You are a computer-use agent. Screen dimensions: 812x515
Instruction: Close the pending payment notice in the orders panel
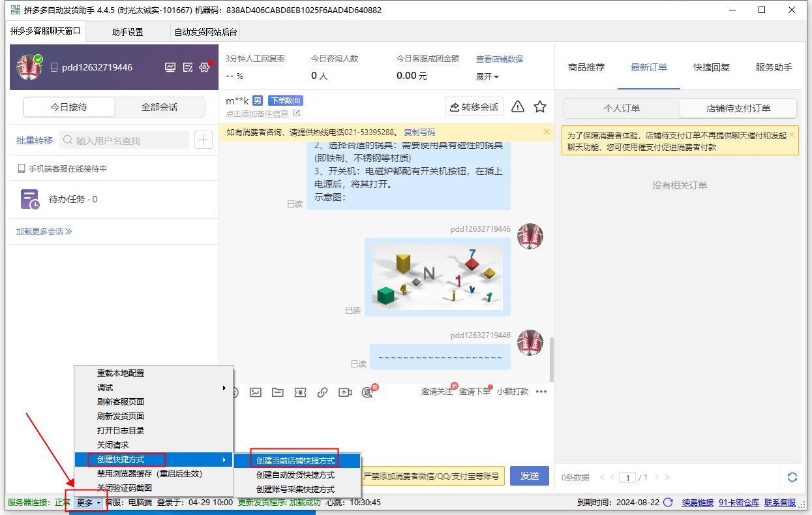pyautogui.click(x=792, y=135)
